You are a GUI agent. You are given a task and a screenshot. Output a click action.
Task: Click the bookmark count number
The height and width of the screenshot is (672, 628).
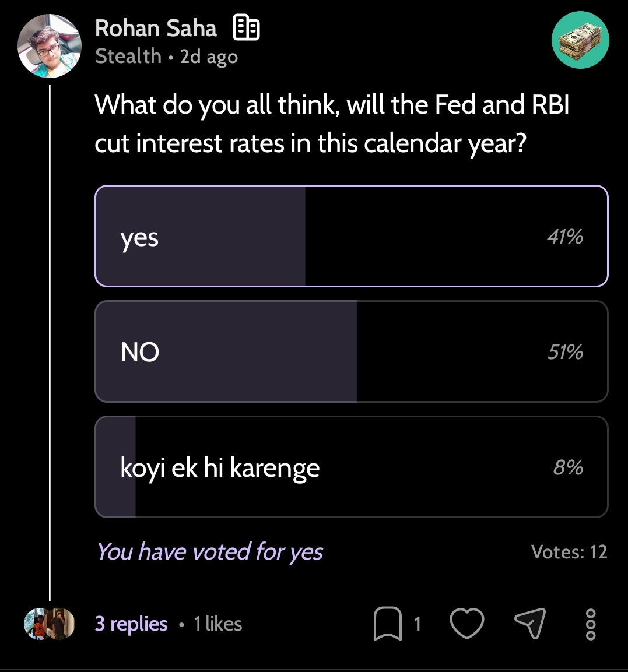tap(418, 624)
